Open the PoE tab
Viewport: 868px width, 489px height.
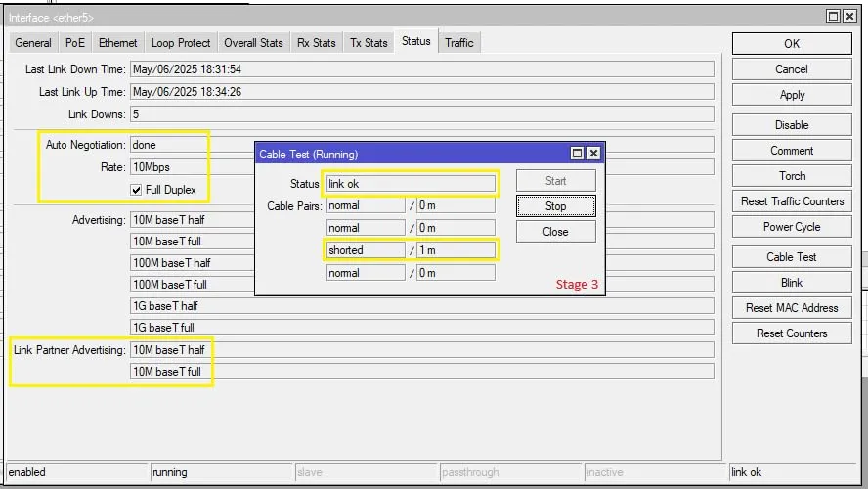(74, 43)
